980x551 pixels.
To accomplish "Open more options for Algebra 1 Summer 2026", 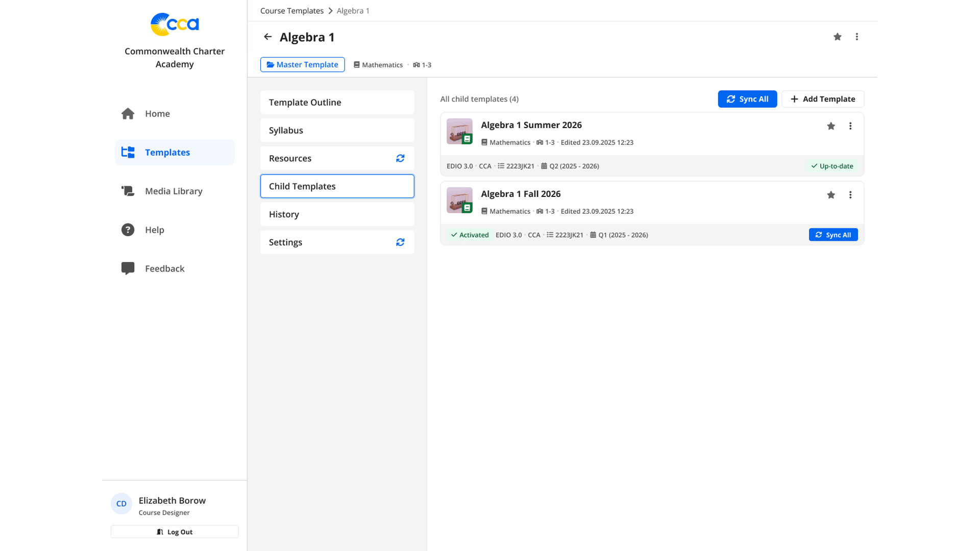I will tap(850, 126).
